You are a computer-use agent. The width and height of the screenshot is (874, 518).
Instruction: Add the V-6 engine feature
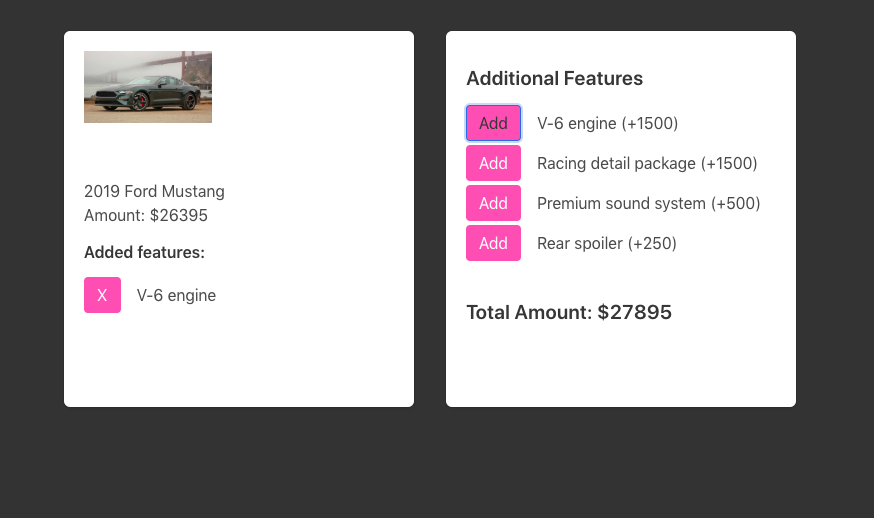[493, 123]
